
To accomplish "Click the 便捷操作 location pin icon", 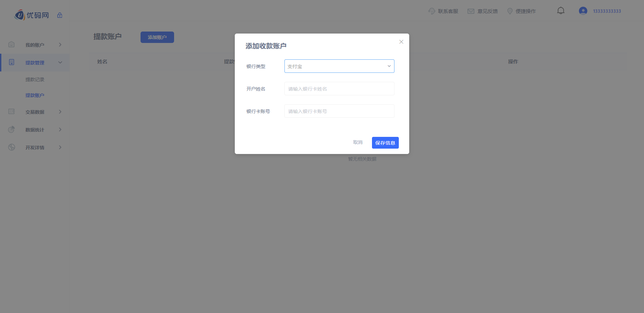I will (510, 11).
